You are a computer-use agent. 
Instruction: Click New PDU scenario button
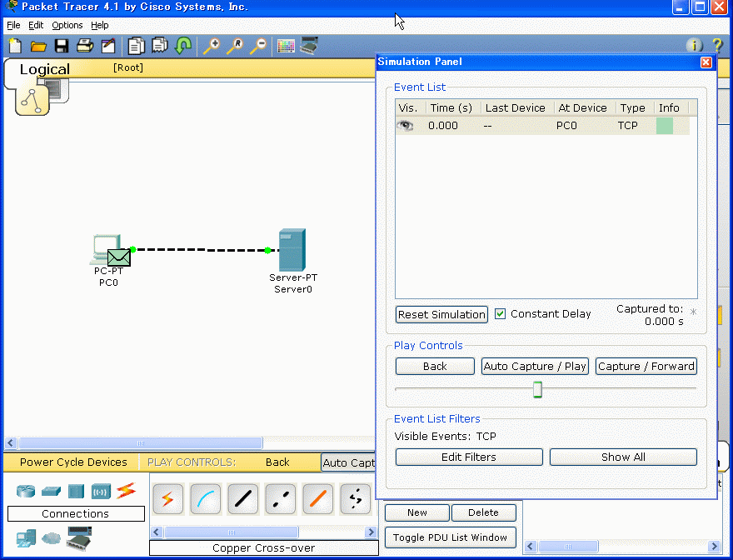click(x=417, y=512)
